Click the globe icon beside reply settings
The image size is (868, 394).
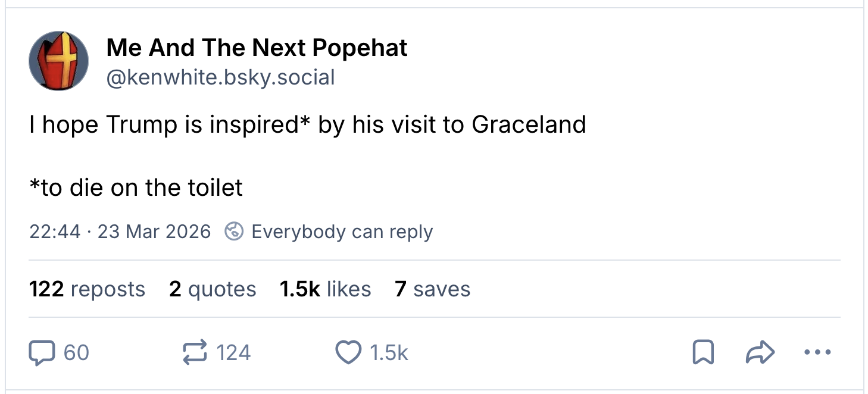point(235,232)
